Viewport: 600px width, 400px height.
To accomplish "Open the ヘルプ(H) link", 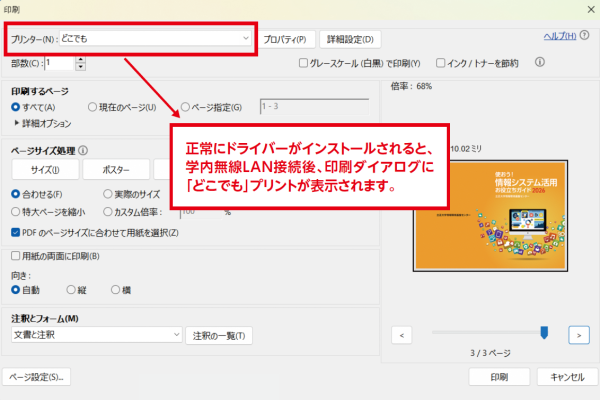I will [560, 37].
